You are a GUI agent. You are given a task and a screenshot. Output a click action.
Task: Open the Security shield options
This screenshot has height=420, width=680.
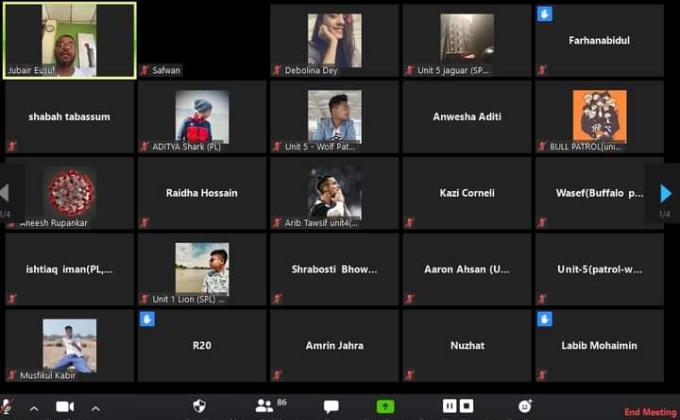199,406
